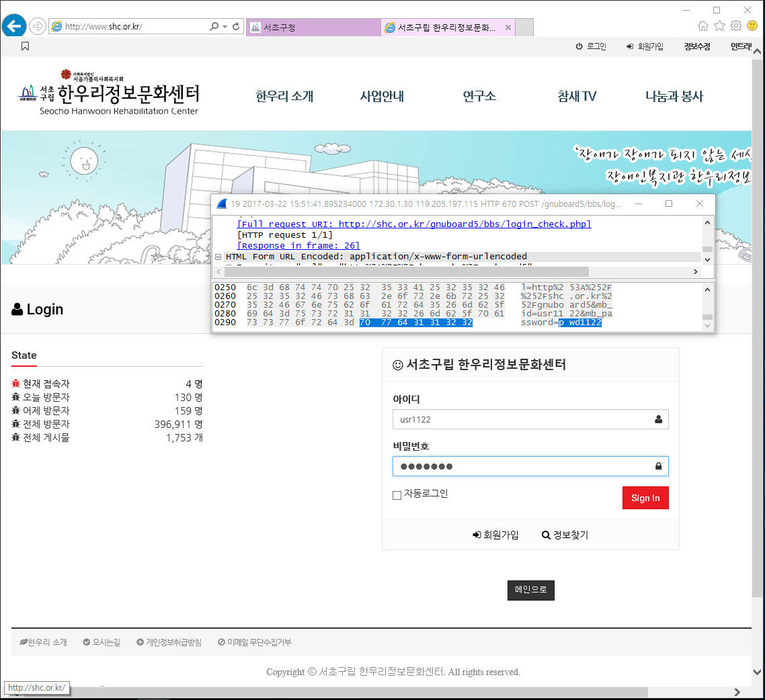The height and width of the screenshot is (700, 765).
Task: Open the favorites star icon
Action: pyautogui.click(x=720, y=26)
